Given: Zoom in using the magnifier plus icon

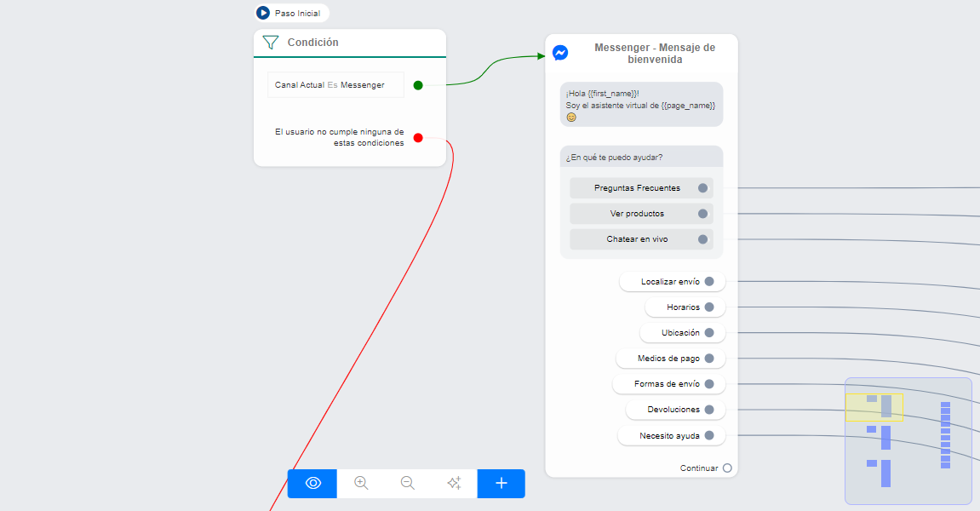Looking at the screenshot, I should point(361,484).
